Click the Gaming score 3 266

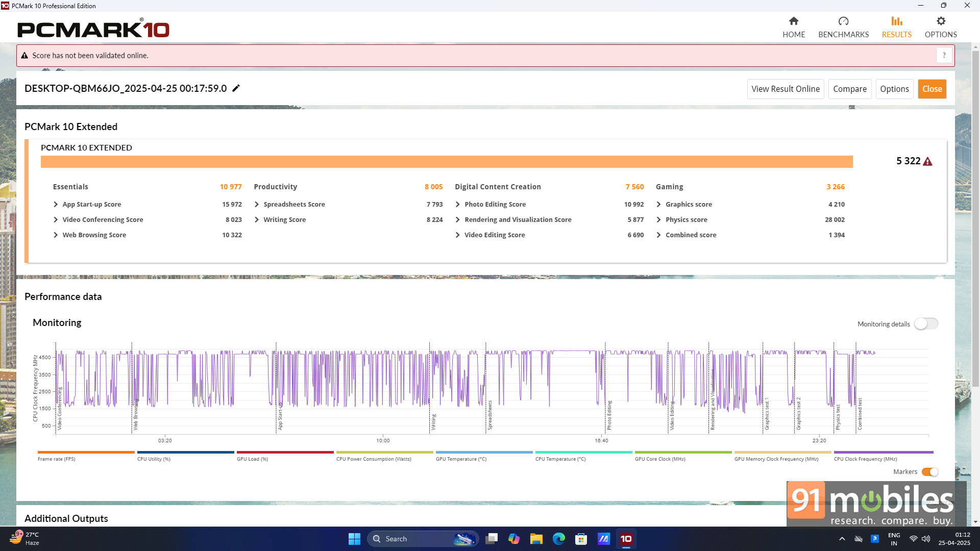[x=836, y=187]
